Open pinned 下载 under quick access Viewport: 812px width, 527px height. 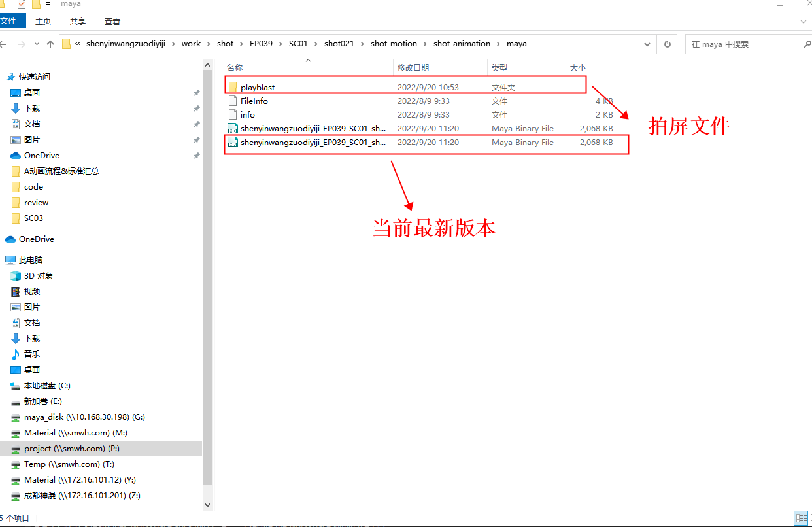[32, 108]
